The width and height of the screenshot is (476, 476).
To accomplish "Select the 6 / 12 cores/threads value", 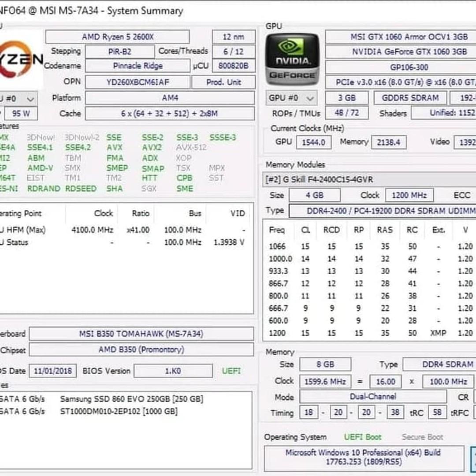I will (x=234, y=52).
